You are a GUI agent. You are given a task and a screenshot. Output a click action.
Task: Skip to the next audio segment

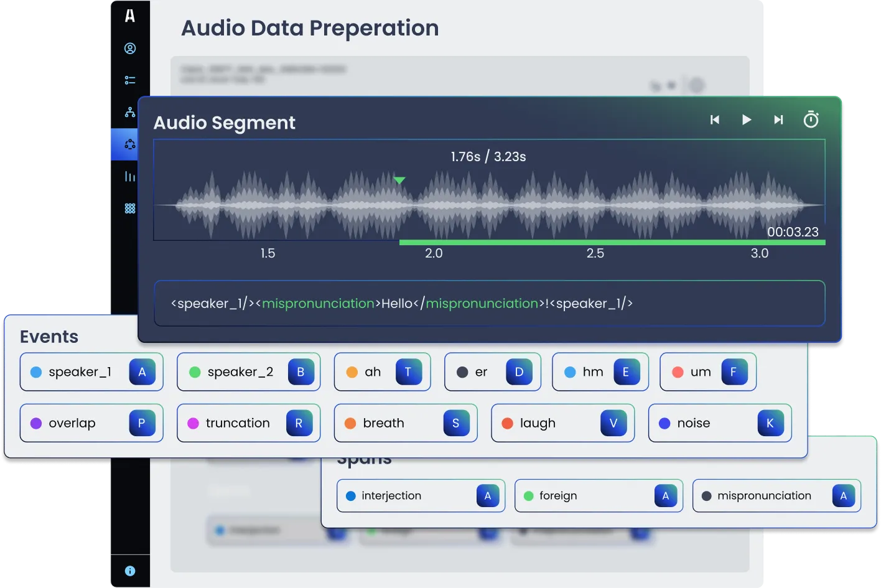pyautogui.click(x=778, y=119)
